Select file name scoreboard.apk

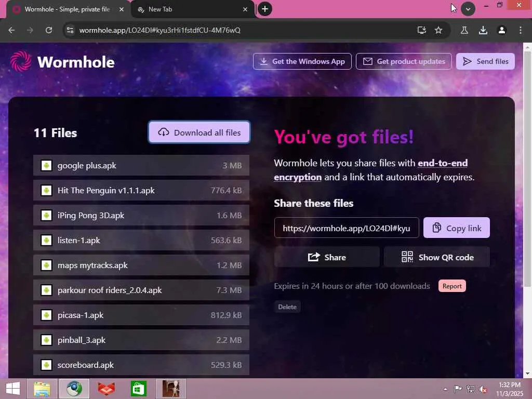pos(86,365)
